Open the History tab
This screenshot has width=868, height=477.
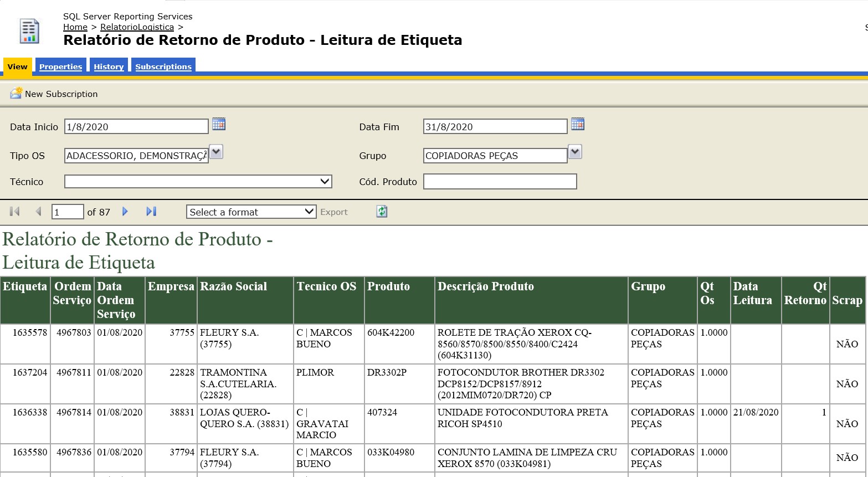coord(109,66)
